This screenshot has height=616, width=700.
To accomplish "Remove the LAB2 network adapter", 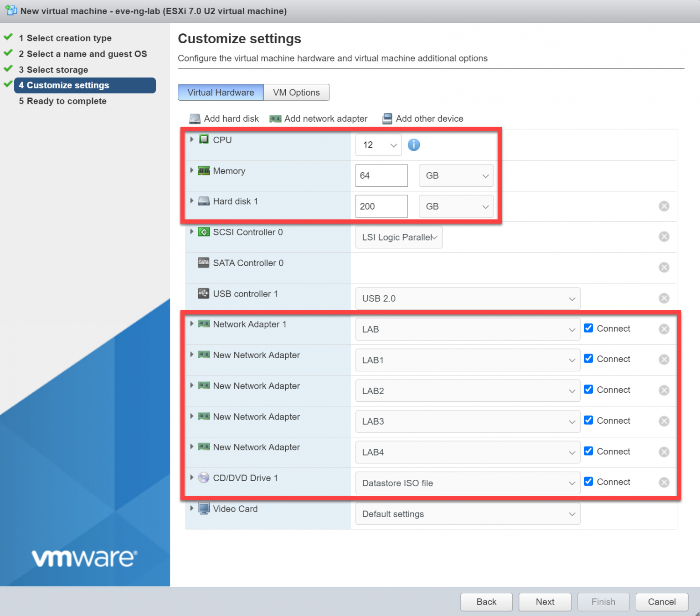I will point(664,390).
